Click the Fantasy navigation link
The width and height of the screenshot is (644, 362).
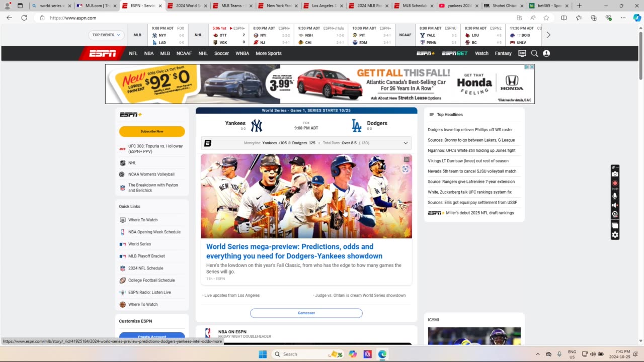503,53
